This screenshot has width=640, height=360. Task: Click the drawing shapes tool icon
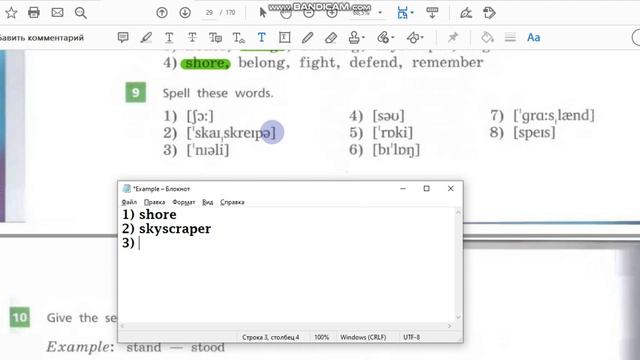[x=413, y=38]
